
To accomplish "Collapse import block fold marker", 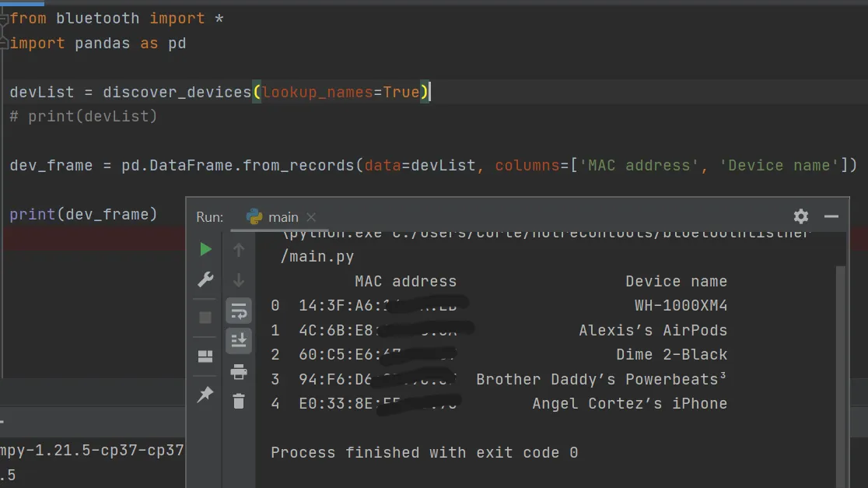I will pyautogui.click(x=4, y=18).
